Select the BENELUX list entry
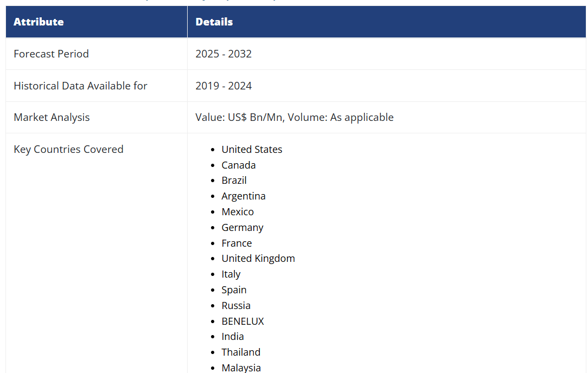588x373 pixels. coord(242,321)
